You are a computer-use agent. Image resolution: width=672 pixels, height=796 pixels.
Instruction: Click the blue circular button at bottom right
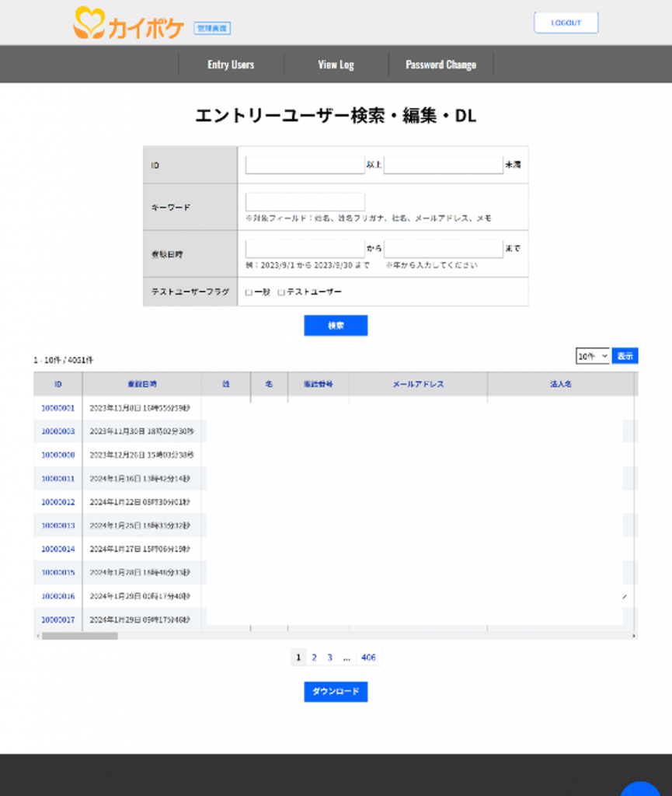click(x=641, y=787)
